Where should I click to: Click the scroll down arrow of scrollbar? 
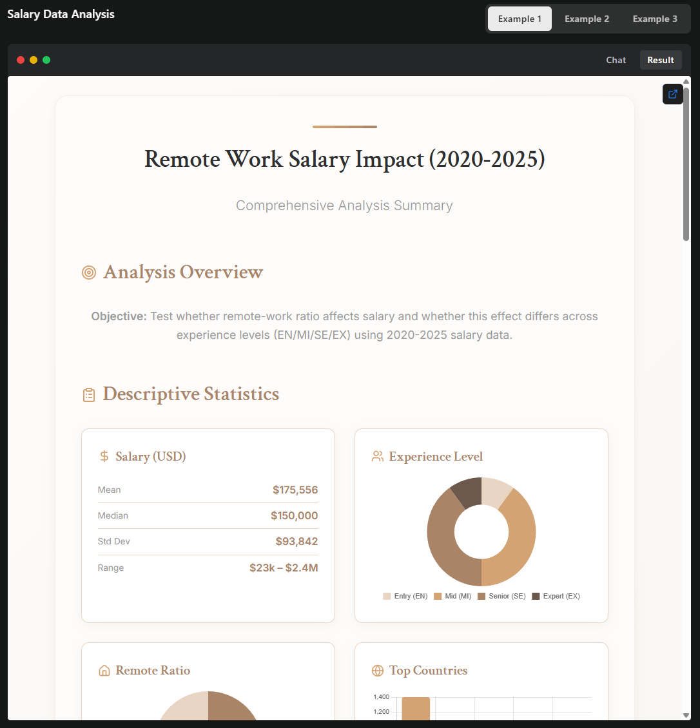pos(686,715)
